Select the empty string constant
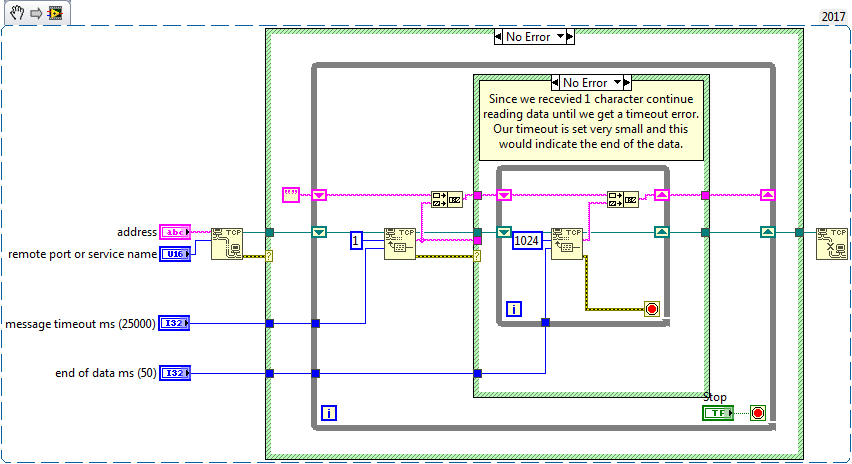The image size is (852, 464). point(291,195)
